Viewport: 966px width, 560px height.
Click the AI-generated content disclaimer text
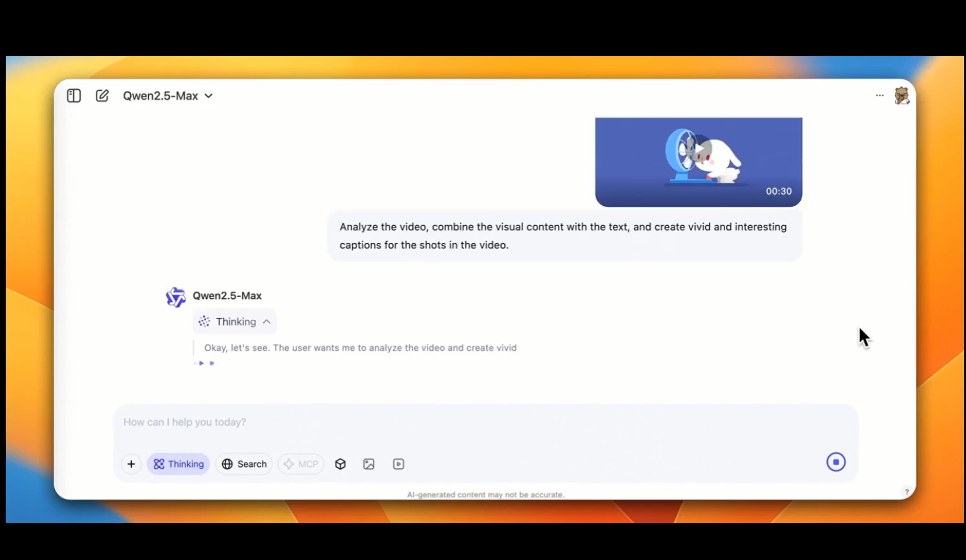486,494
